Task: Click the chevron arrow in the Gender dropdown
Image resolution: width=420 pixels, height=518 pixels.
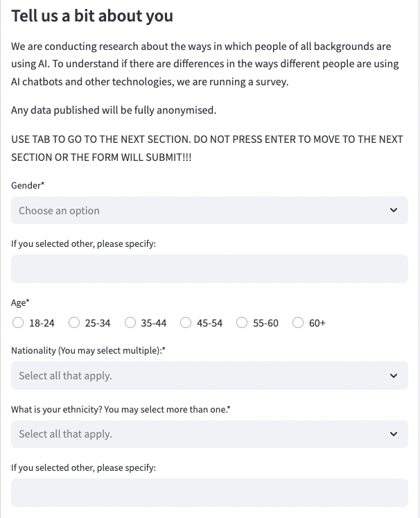Action: [394, 210]
